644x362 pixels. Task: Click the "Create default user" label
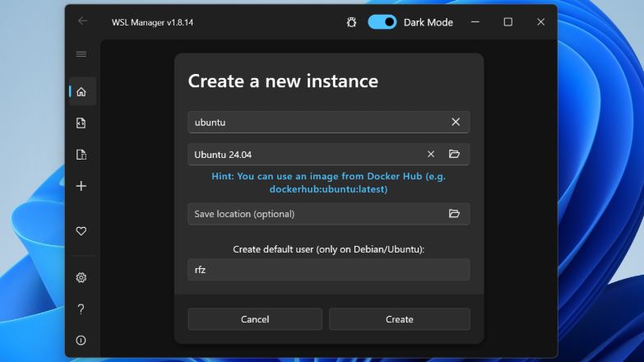coord(328,249)
